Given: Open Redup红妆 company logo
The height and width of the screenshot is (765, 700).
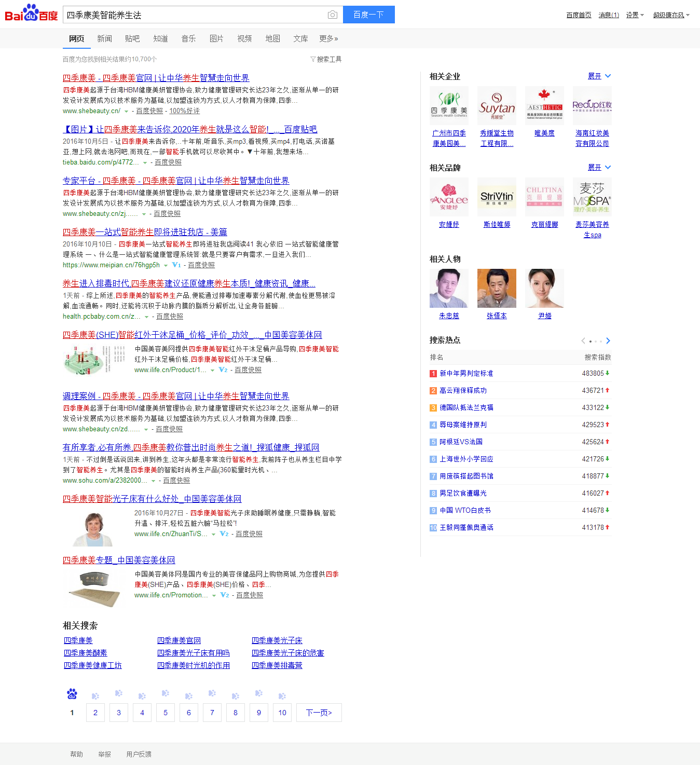Looking at the screenshot, I should pos(592,106).
